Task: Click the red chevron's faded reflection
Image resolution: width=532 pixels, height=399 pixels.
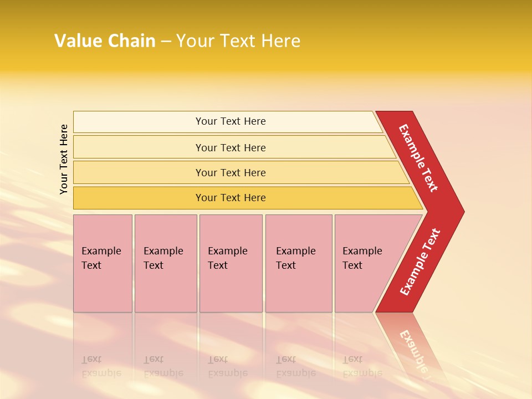Action: [x=413, y=349]
